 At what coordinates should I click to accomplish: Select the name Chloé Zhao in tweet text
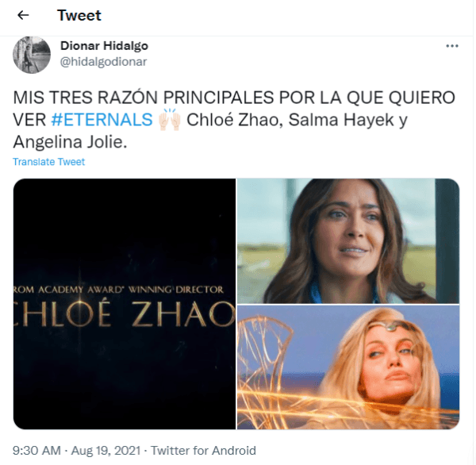pyautogui.click(x=234, y=120)
